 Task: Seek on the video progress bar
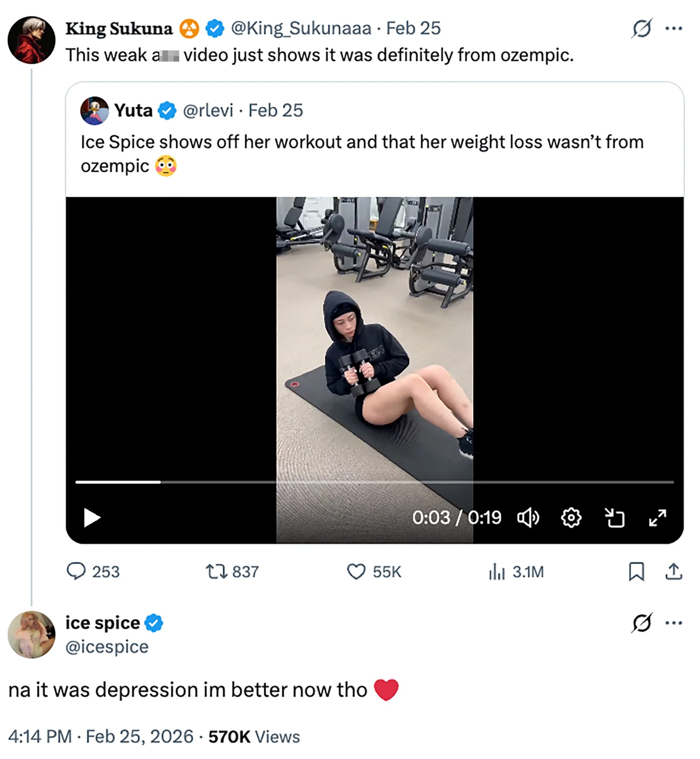coord(374,482)
